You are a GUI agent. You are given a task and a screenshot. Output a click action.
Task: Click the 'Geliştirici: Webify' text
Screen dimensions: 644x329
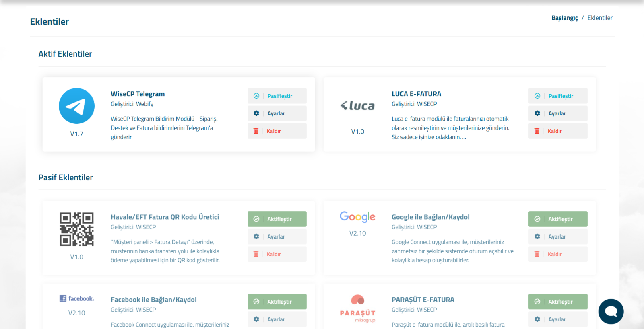[132, 104]
